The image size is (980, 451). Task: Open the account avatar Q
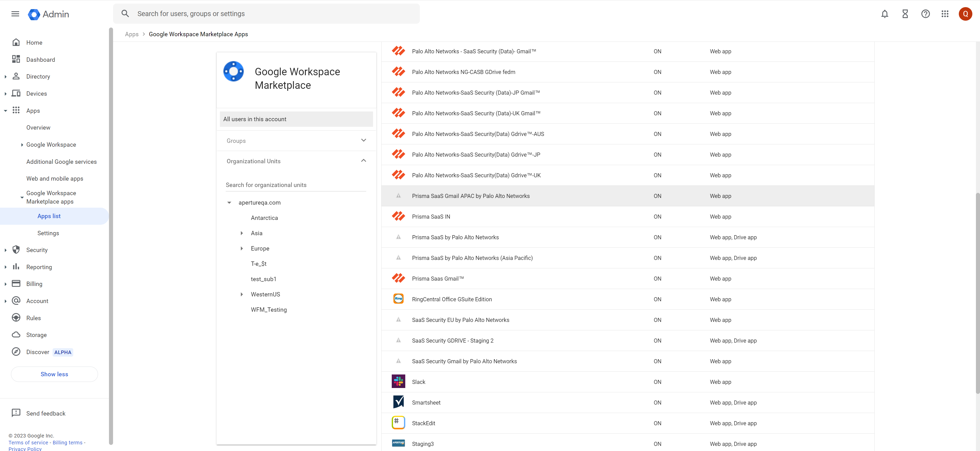tap(965, 14)
